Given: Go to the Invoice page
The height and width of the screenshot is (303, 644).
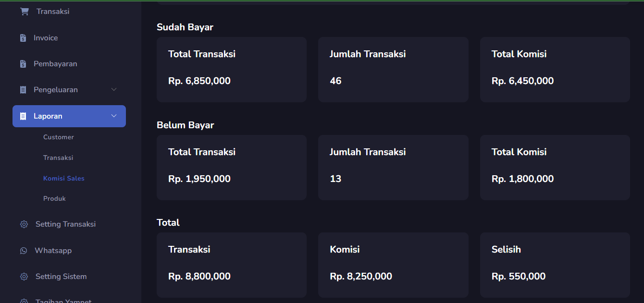Looking at the screenshot, I should point(46,38).
